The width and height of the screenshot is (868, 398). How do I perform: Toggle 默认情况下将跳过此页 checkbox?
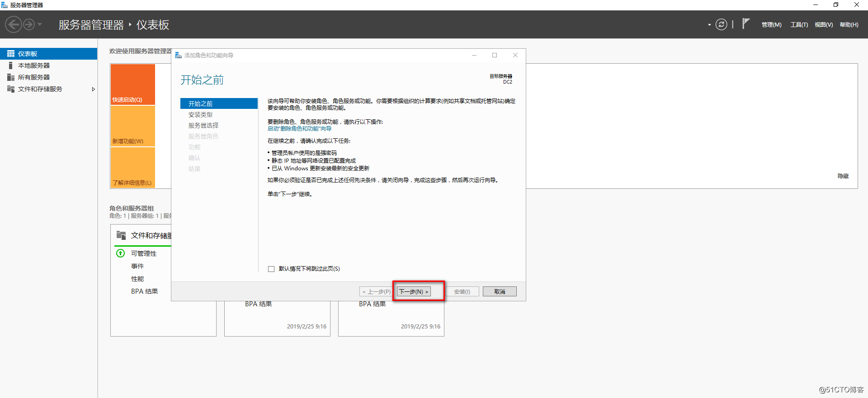(x=271, y=269)
